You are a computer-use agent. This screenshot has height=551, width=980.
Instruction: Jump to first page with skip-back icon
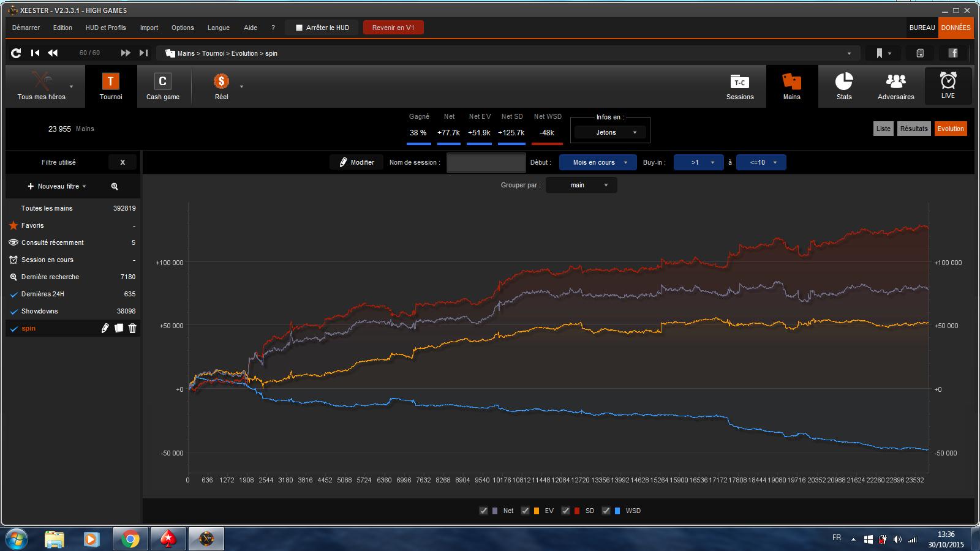coord(35,53)
